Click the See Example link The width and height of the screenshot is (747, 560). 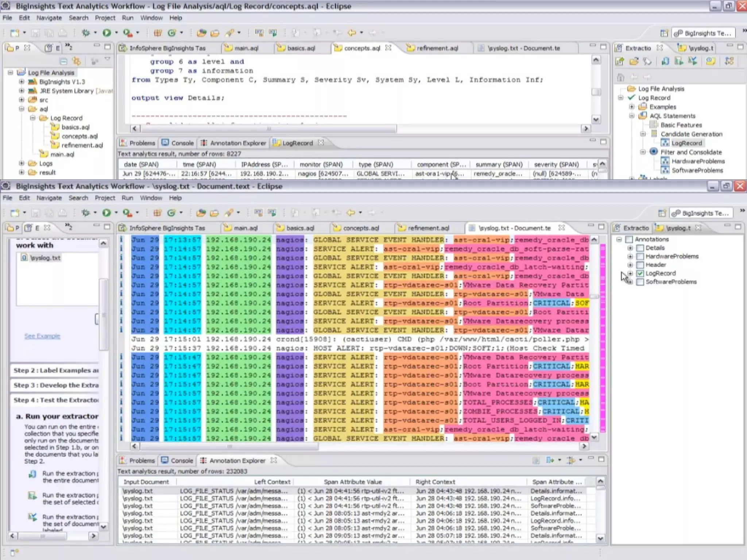[x=42, y=336]
